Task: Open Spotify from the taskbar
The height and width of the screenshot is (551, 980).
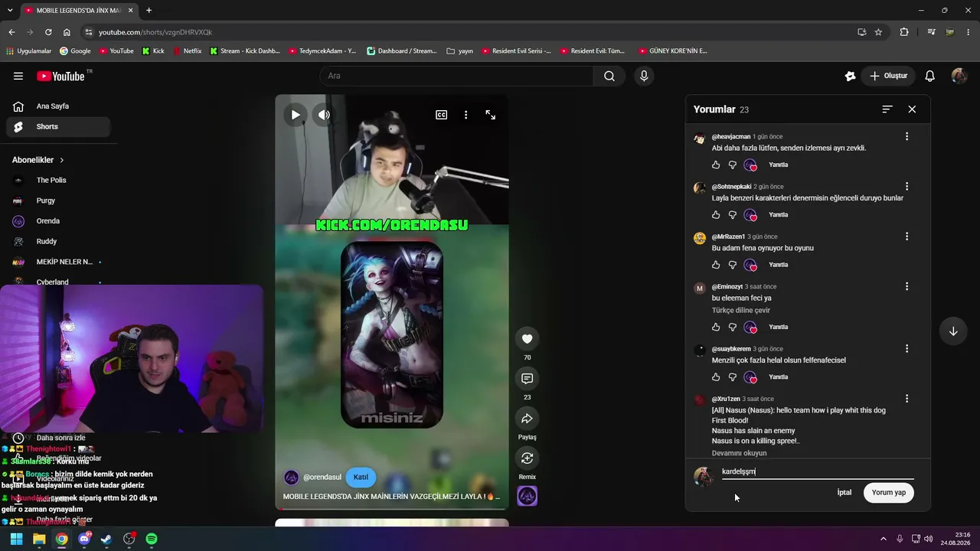Action: pos(152,539)
